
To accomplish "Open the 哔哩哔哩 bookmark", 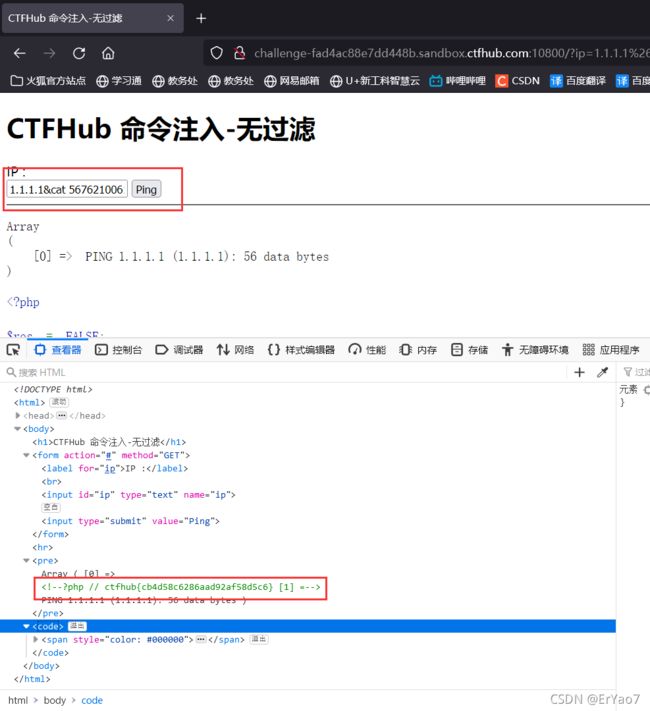I will click(457, 81).
